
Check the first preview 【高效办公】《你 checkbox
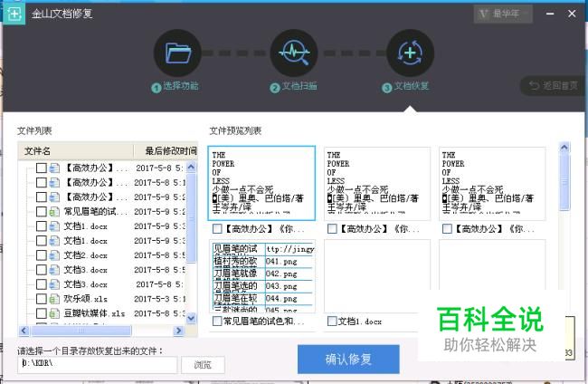pyautogui.click(x=217, y=228)
